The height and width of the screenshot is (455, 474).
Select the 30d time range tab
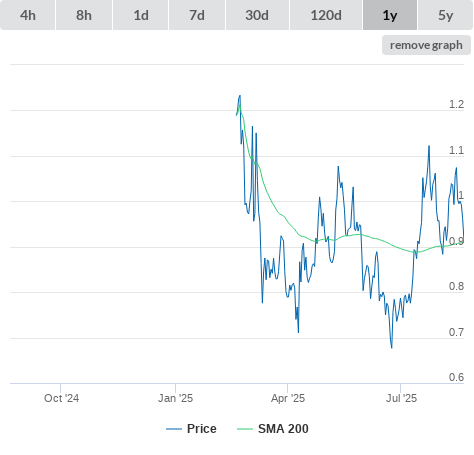pos(257,15)
